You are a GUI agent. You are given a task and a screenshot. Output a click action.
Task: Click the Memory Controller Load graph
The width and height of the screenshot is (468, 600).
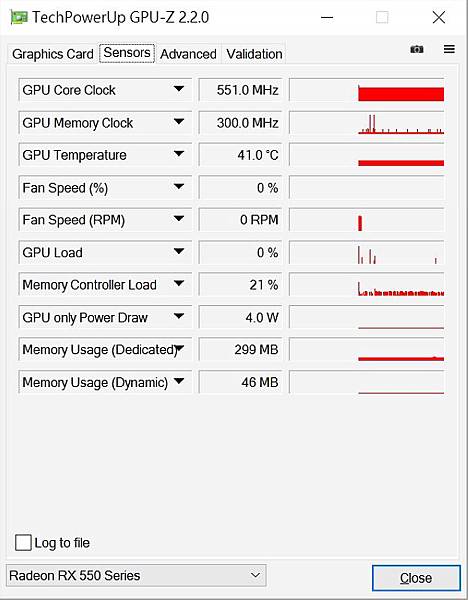pyautogui.click(x=367, y=285)
